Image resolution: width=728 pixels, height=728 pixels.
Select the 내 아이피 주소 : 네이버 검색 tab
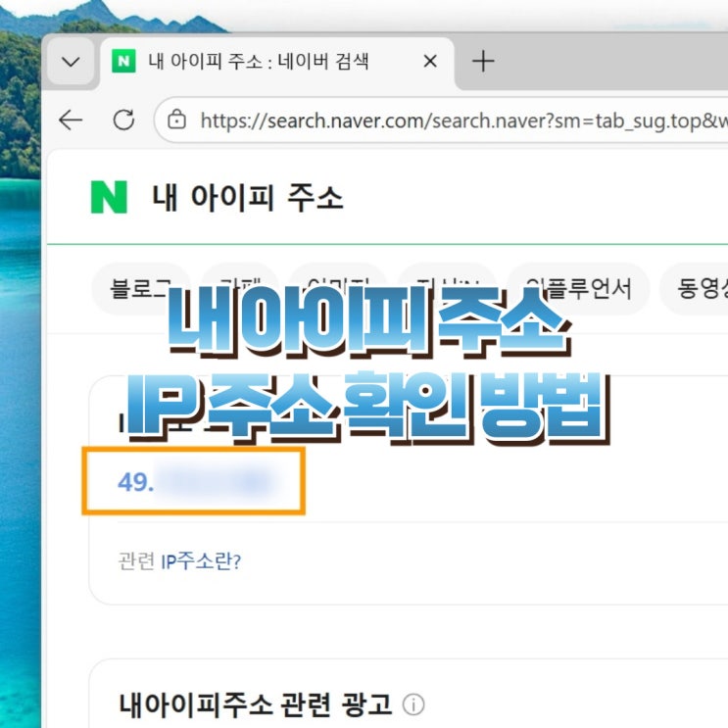pos(276,62)
